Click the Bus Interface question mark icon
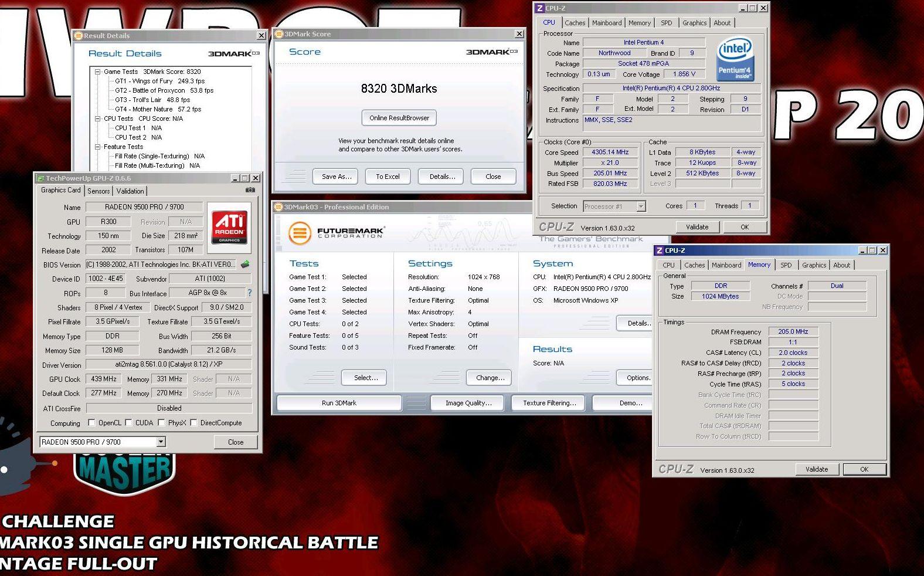Image resolution: width=924 pixels, height=576 pixels. point(250,293)
